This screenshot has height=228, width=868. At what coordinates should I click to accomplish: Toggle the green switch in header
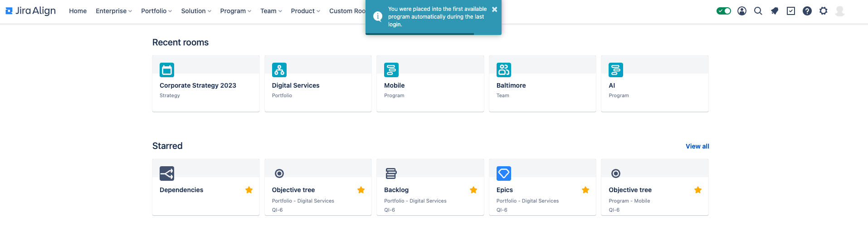coord(723,11)
